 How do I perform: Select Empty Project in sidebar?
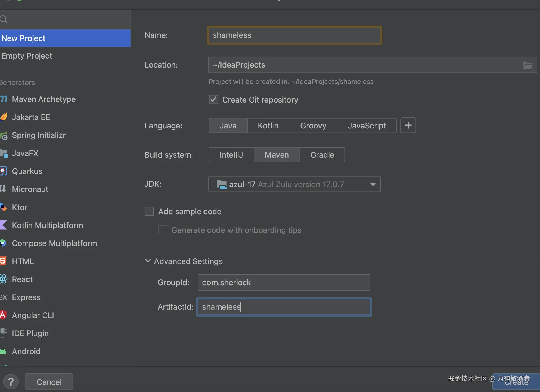27,56
